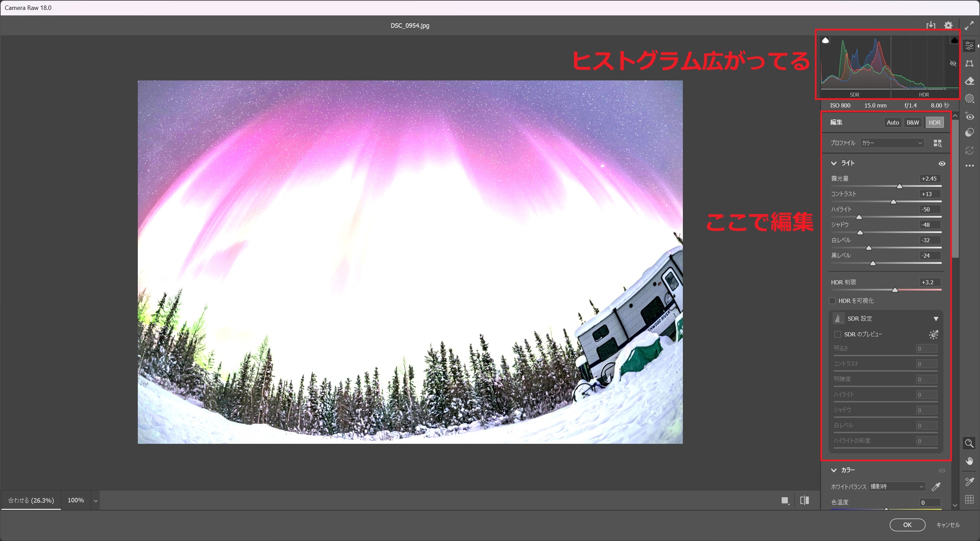Open the Crop and Rotate tool
Screen dimensions: 980x541
tap(969, 64)
